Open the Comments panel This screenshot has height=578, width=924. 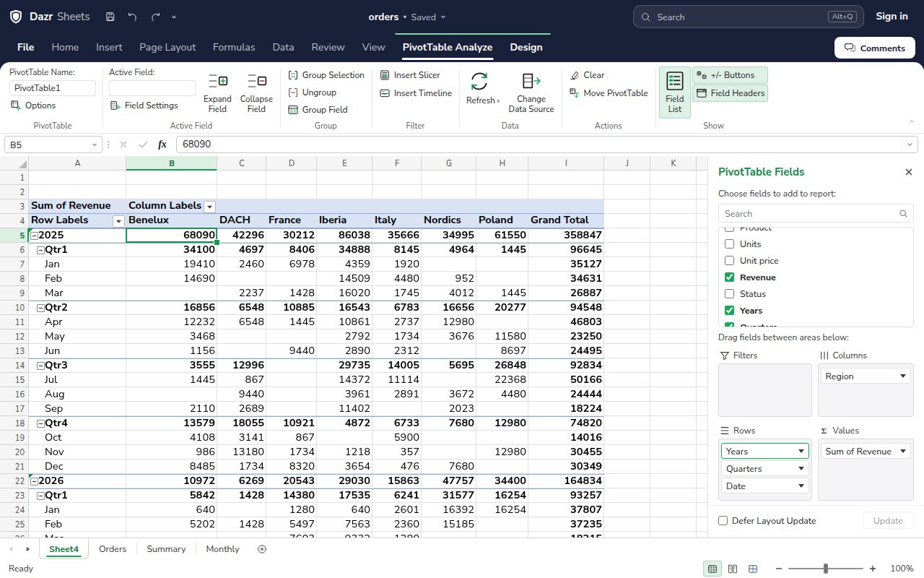874,48
